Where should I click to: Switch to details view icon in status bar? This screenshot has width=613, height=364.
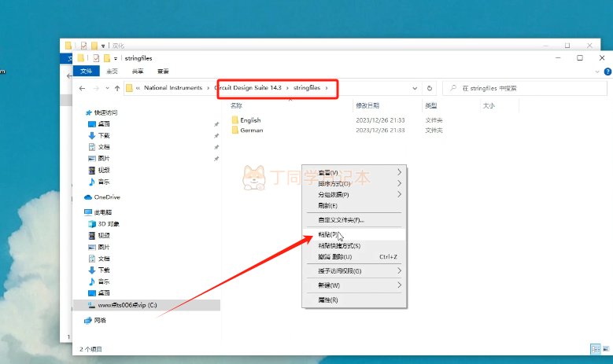pyautogui.click(x=596, y=349)
